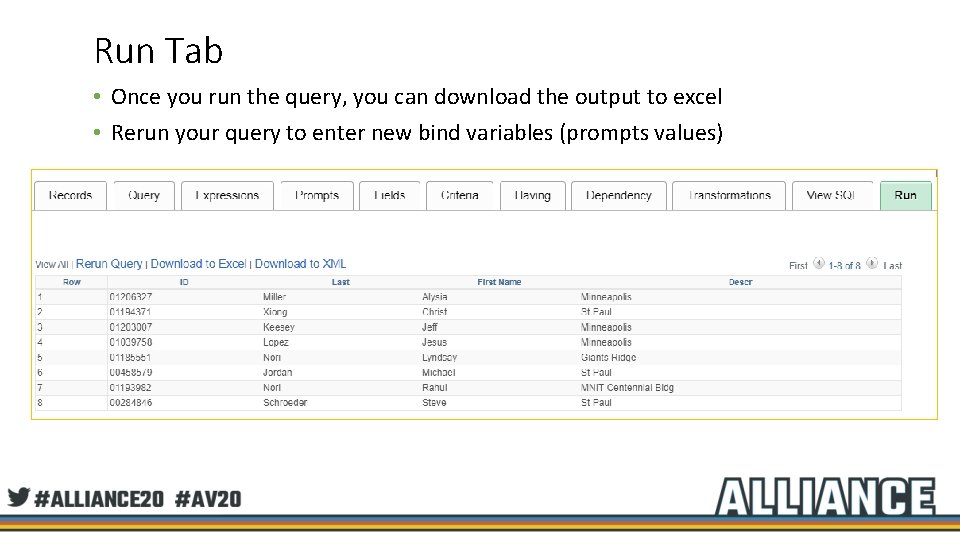Image resolution: width=960 pixels, height=540 pixels.
Task: Select the Prompts tab
Action: point(317,195)
